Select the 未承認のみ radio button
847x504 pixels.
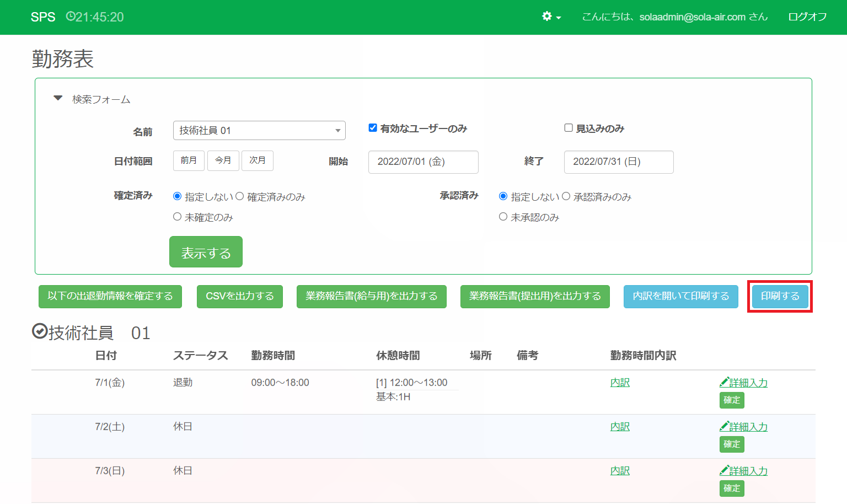pos(503,217)
